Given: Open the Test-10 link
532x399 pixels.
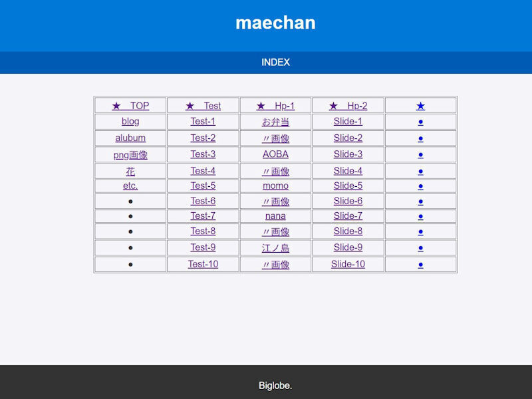Looking at the screenshot, I should (x=203, y=264).
